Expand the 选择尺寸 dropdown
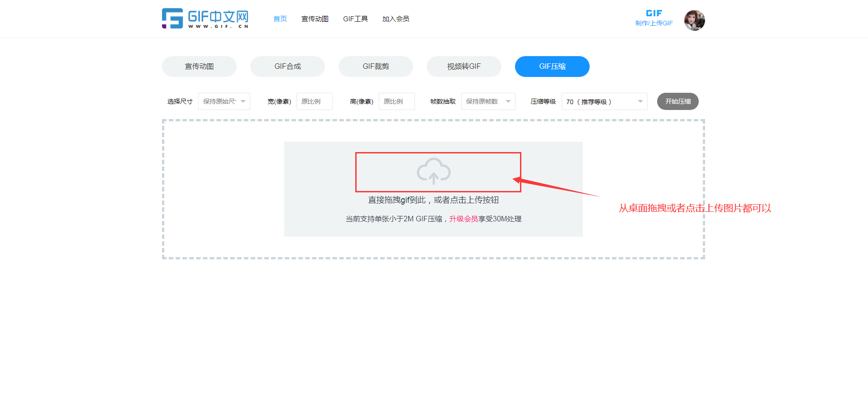 224,101
